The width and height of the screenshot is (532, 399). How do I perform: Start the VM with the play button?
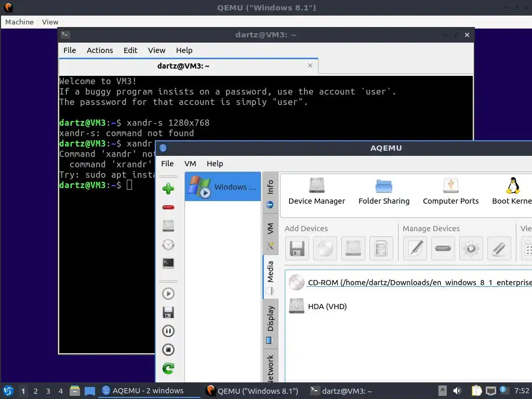[168, 294]
